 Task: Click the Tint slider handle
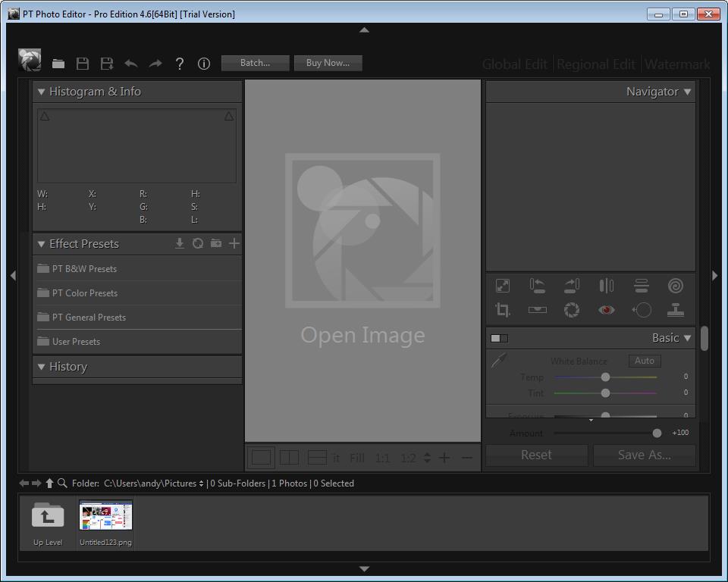(605, 393)
